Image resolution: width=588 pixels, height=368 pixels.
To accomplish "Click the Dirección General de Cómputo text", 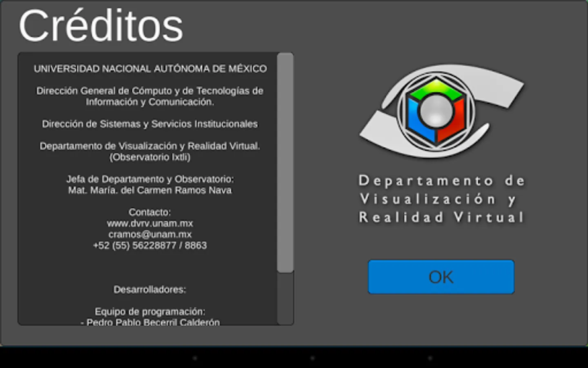I will (x=150, y=96).
